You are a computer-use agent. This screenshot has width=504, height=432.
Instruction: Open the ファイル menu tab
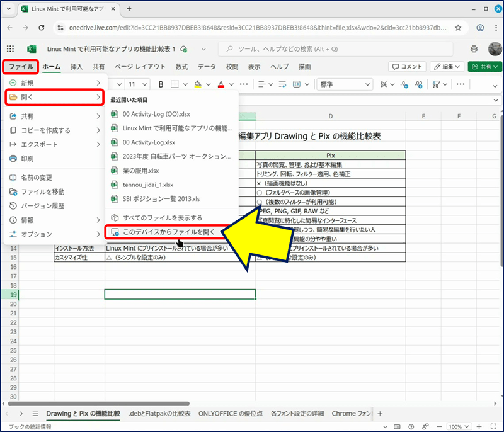point(21,67)
